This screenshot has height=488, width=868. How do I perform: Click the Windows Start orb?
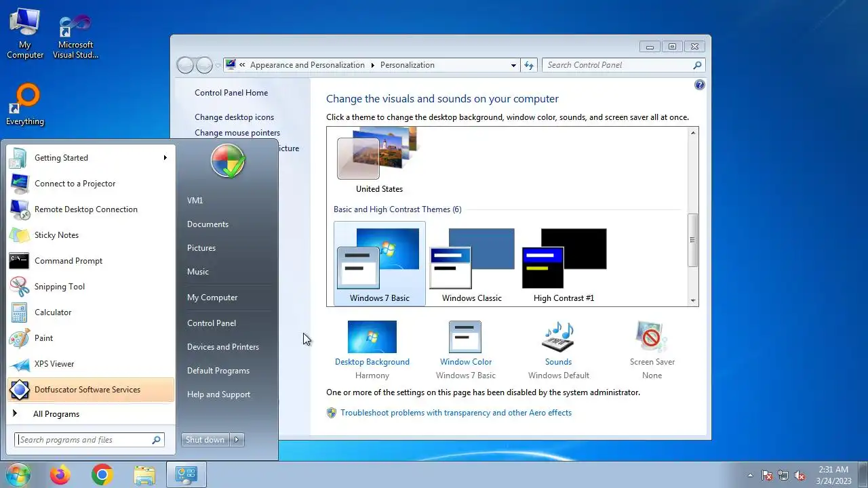18,474
